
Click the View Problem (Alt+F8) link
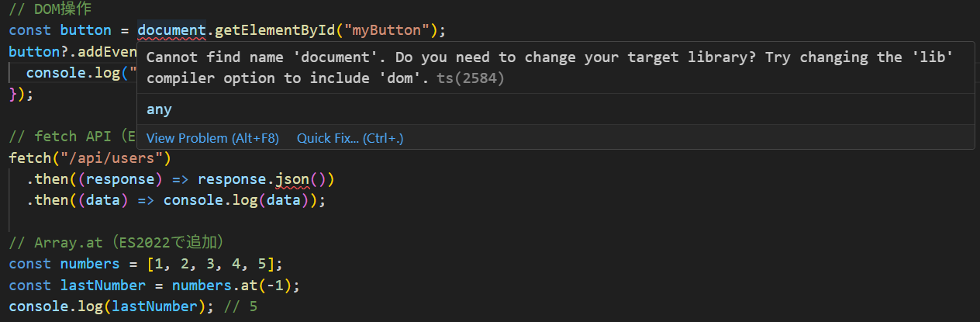212,138
